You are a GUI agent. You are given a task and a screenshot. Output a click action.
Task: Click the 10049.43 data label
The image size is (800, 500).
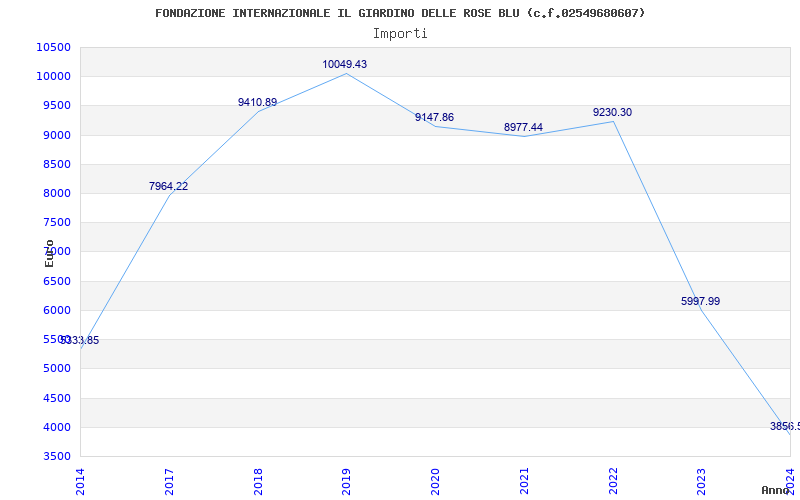344,64
